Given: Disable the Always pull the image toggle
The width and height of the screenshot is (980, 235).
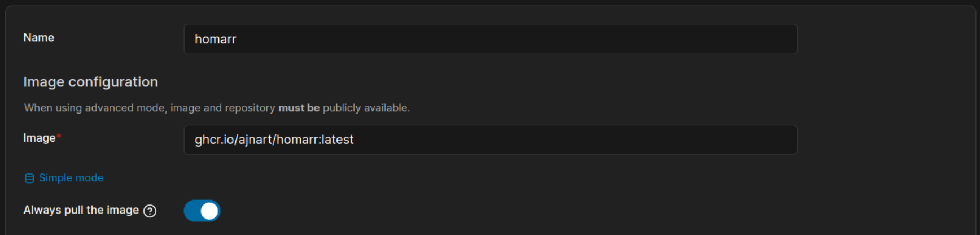Looking at the screenshot, I should [202, 211].
